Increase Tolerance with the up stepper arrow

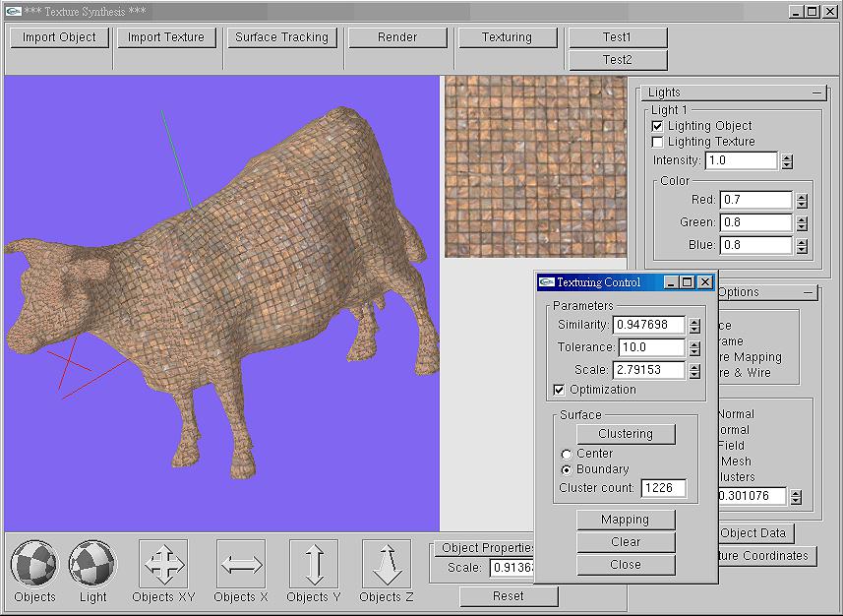[694, 343]
